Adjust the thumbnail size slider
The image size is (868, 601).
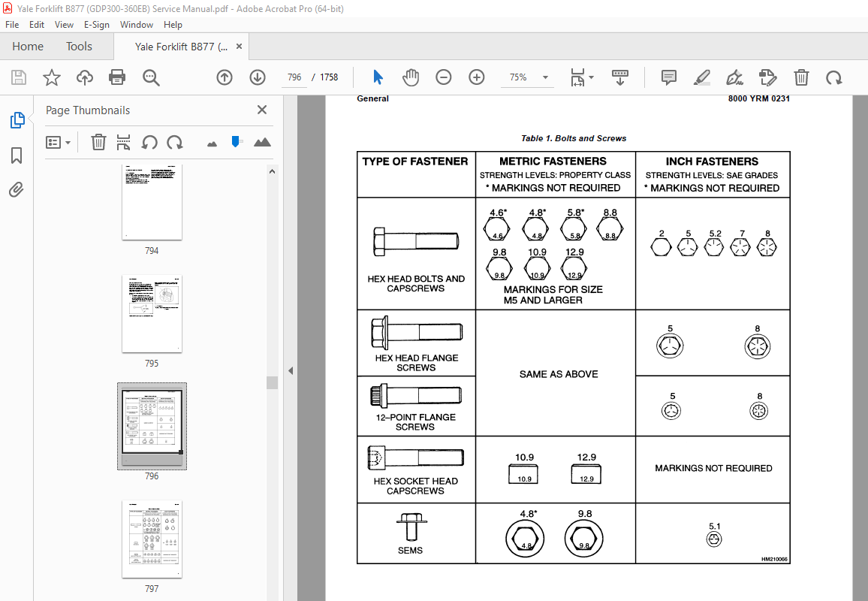236,142
